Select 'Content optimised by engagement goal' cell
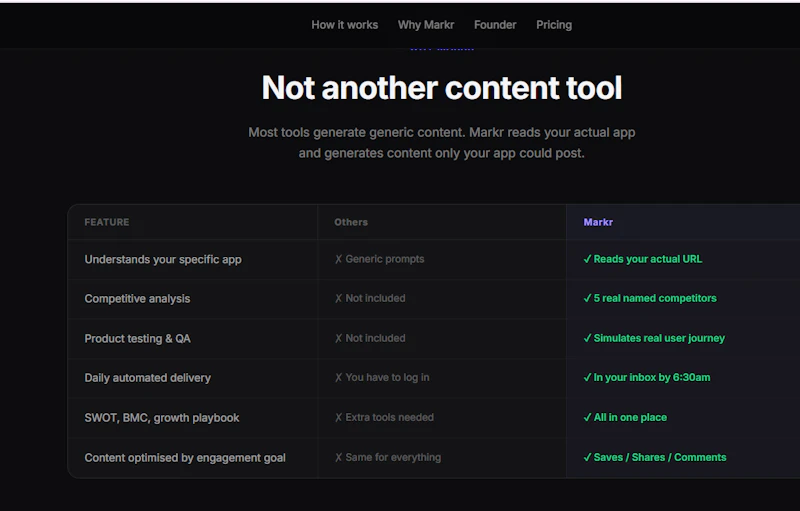The height and width of the screenshot is (511, 800). point(185,458)
